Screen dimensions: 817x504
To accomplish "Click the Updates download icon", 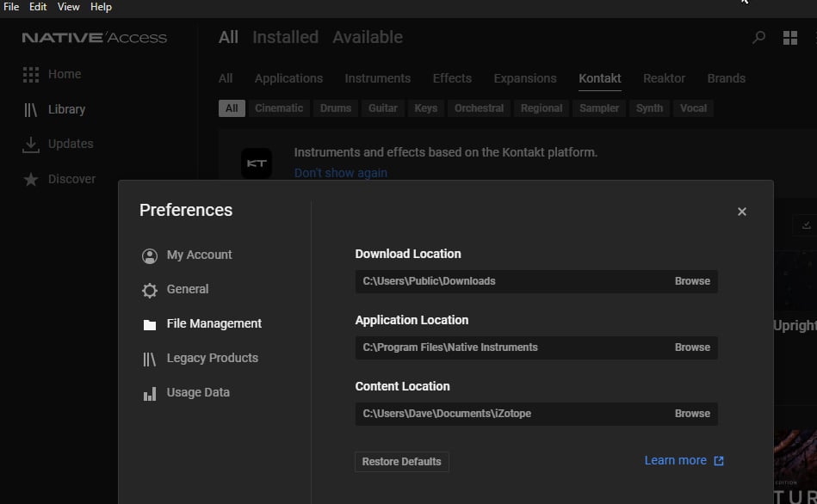I will (x=31, y=144).
